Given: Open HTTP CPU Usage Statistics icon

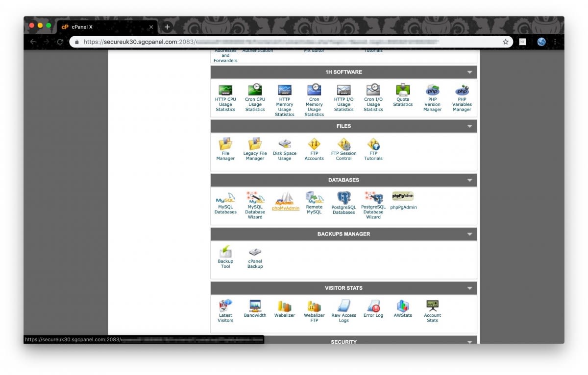Looking at the screenshot, I should pyautogui.click(x=225, y=90).
